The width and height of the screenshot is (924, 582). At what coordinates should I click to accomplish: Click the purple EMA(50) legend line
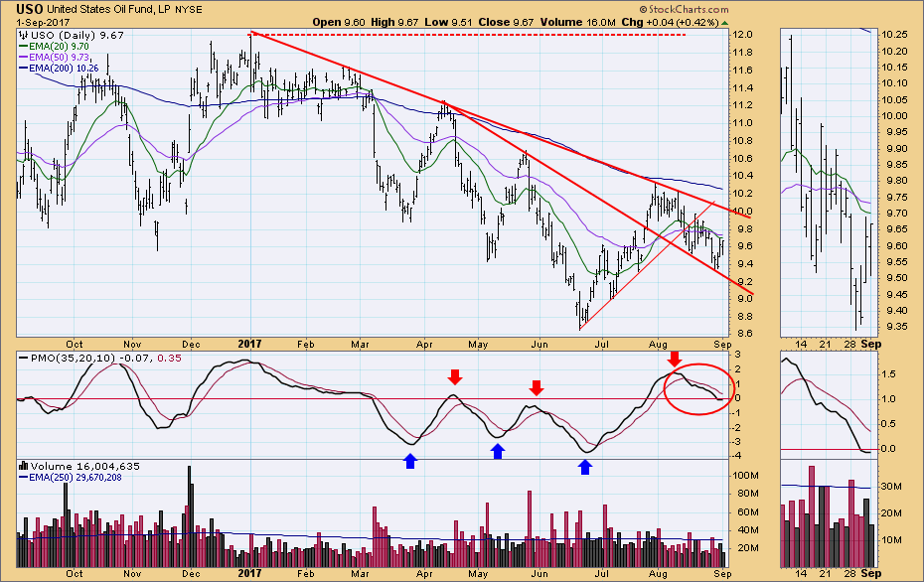pyautogui.click(x=24, y=58)
